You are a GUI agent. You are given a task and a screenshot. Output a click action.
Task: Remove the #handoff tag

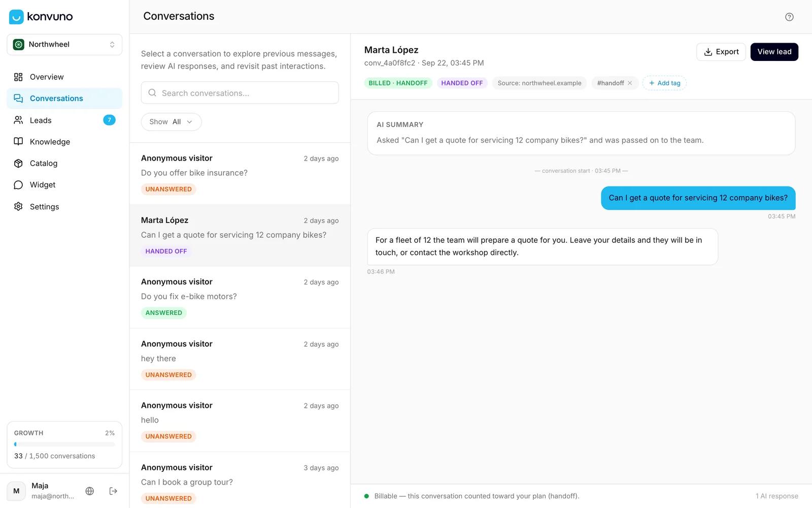[630, 83]
